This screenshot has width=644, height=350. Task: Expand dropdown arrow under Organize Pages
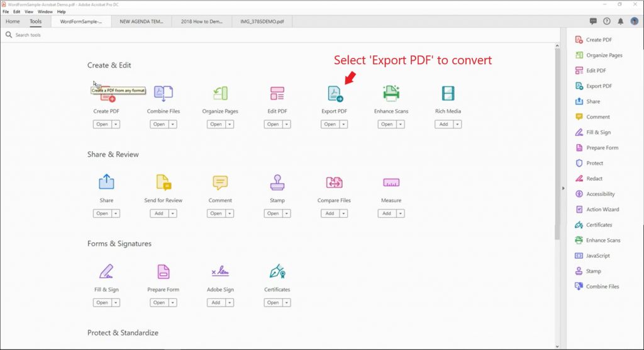click(230, 124)
